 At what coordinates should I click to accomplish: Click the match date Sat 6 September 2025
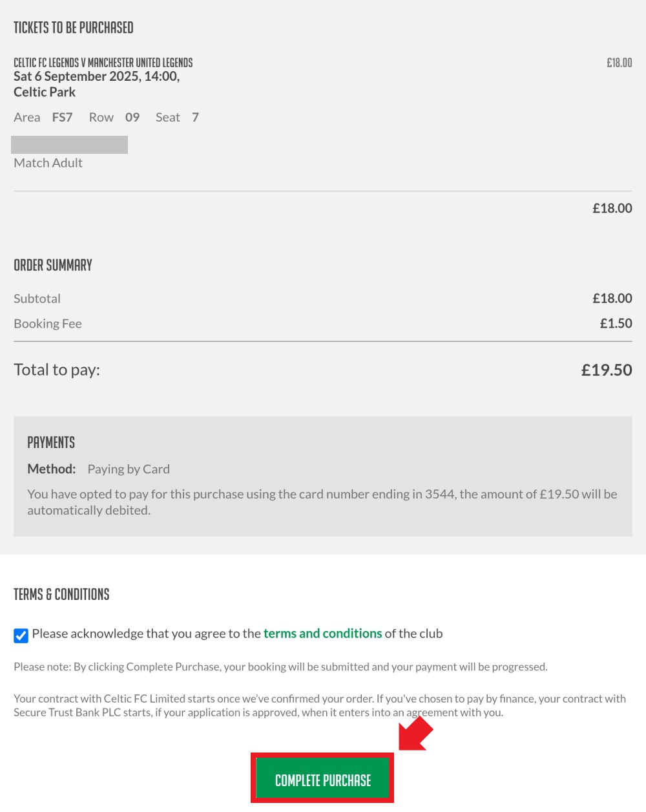click(76, 76)
